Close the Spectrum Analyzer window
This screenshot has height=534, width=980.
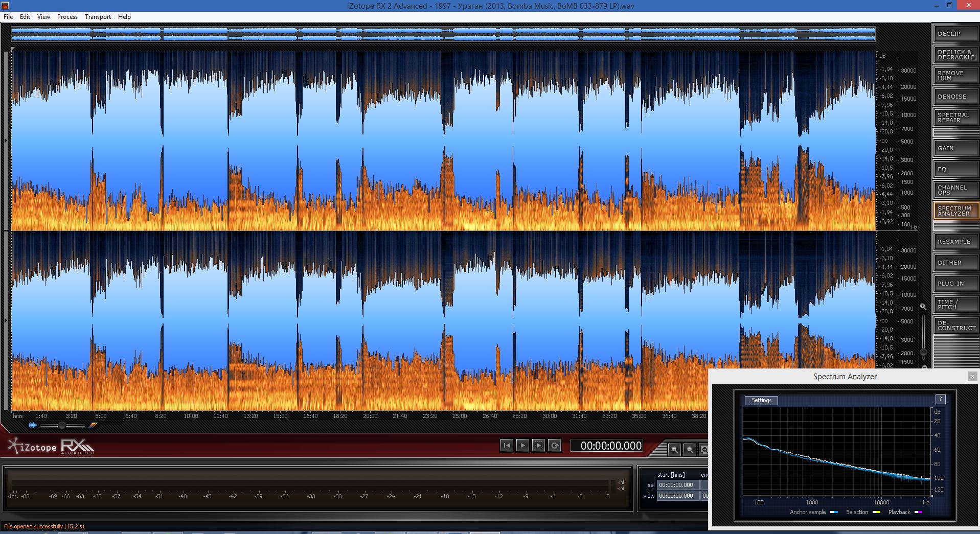[x=972, y=377]
